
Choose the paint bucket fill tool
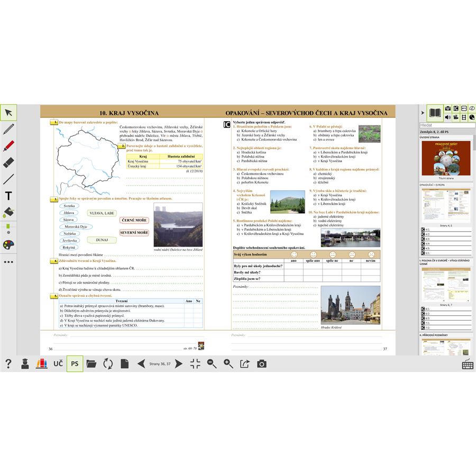pos(8,213)
